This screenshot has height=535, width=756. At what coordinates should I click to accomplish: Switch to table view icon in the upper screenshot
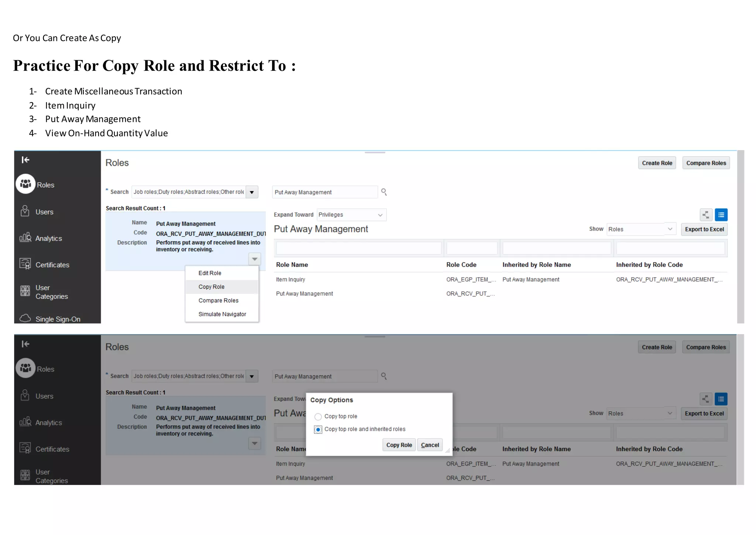click(721, 215)
